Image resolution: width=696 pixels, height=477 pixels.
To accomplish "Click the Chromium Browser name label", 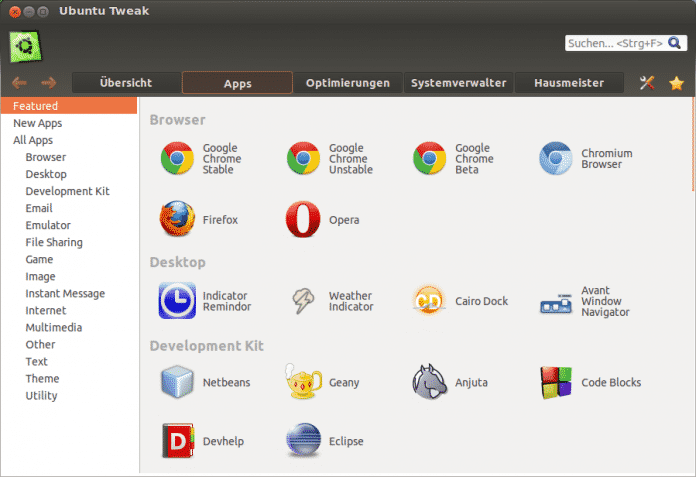I will (x=607, y=159).
